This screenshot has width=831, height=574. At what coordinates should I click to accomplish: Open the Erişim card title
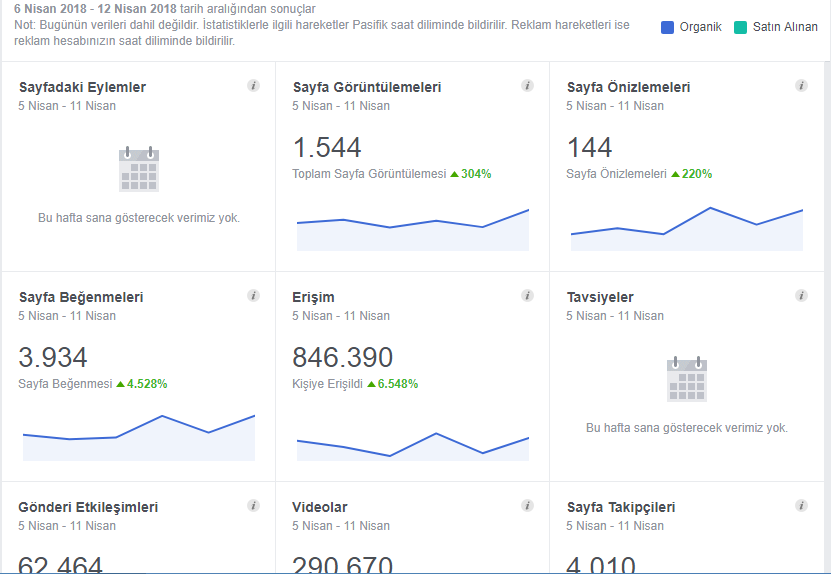point(313,297)
